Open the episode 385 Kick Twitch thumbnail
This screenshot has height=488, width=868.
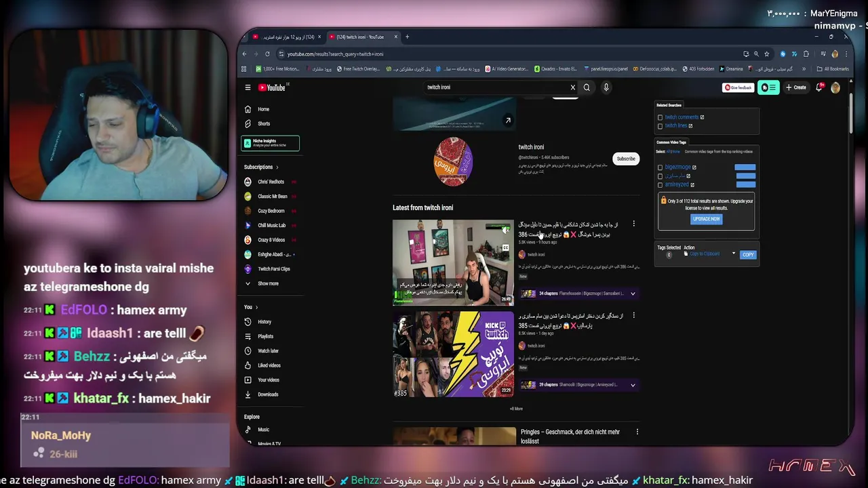(453, 354)
